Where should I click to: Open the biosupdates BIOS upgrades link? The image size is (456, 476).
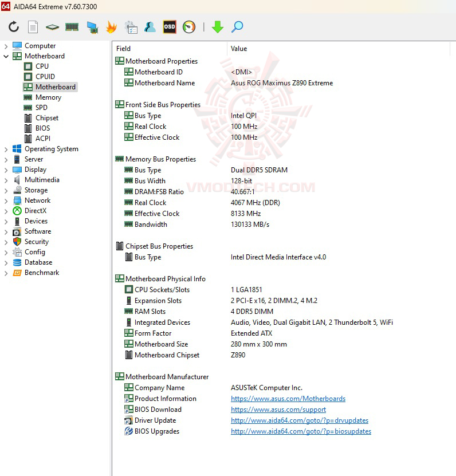301,431
